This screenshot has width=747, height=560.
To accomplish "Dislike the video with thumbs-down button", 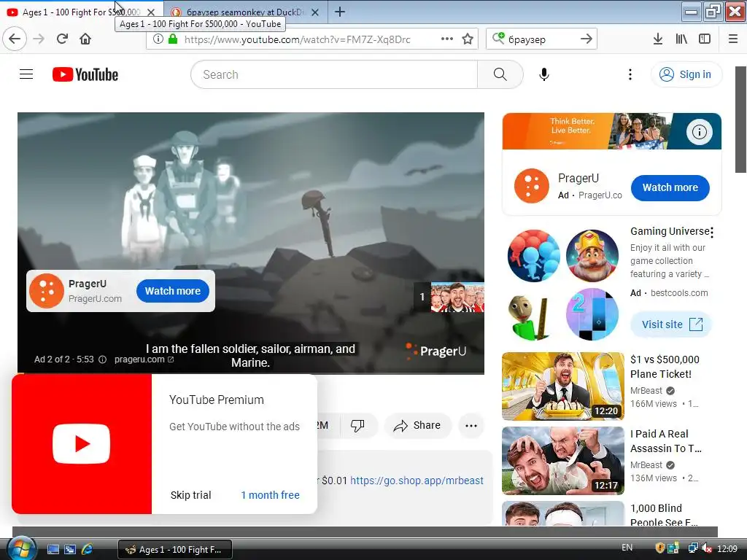I will pos(357,425).
